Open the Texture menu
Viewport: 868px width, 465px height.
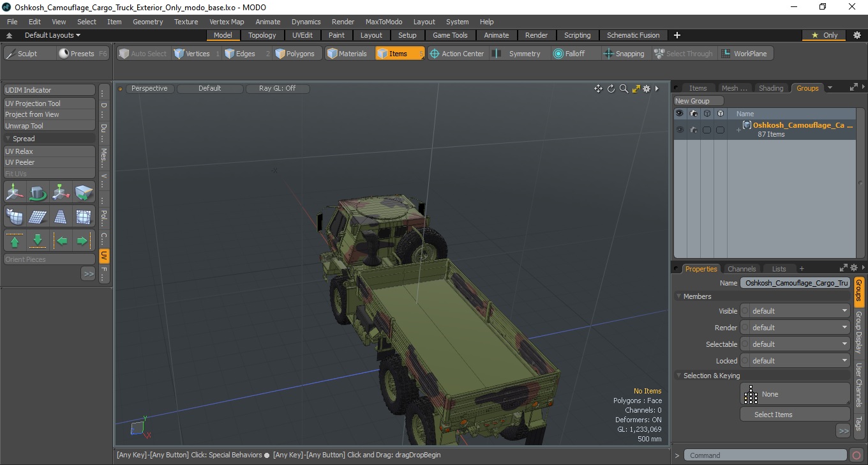(x=186, y=22)
